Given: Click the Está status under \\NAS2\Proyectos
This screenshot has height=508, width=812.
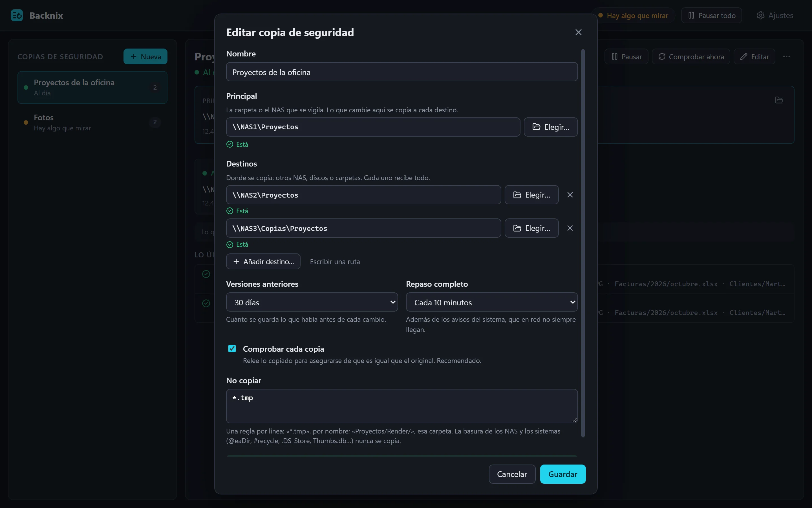Looking at the screenshot, I should click(237, 211).
